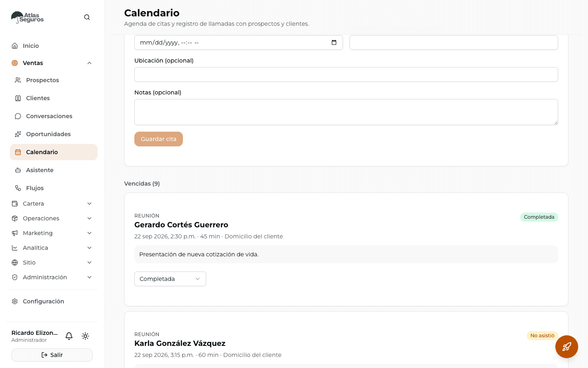
Task: Click the Marketing megaphone icon
Action: (15, 233)
